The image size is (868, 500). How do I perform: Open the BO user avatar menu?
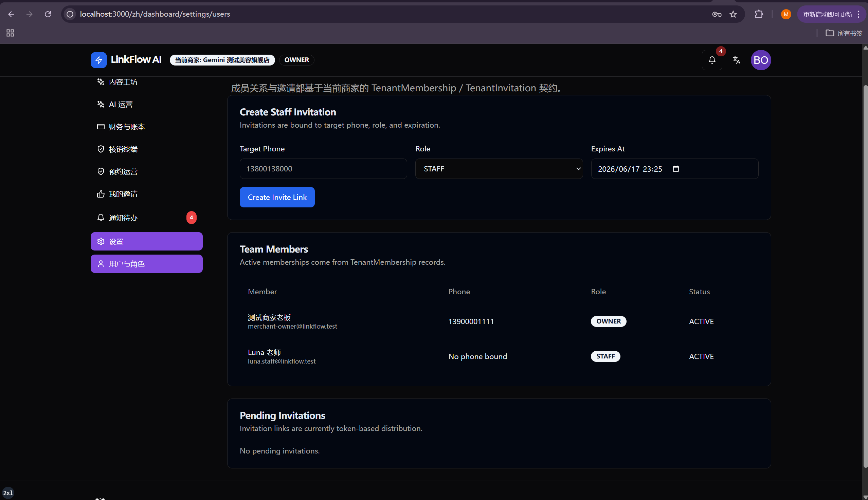(760, 60)
